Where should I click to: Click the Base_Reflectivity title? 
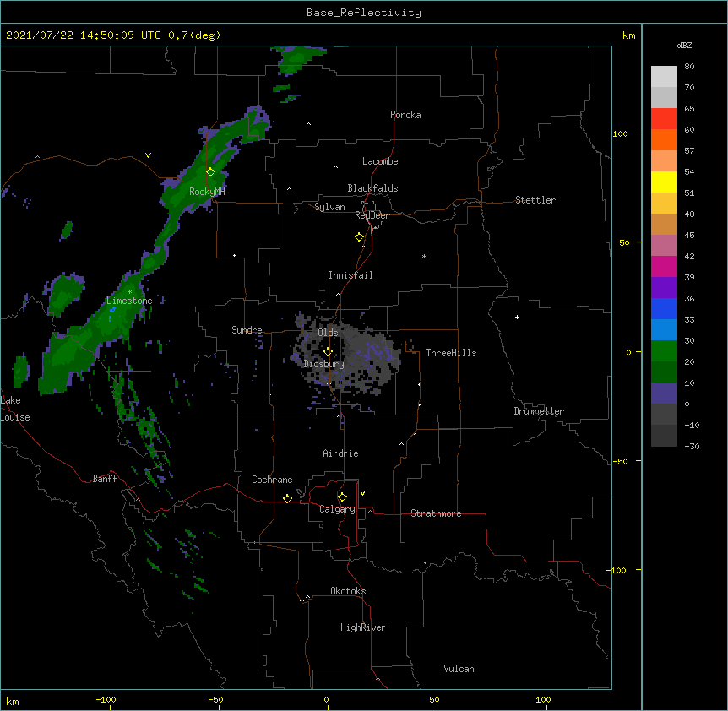pyautogui.click(x=364, y=13)
